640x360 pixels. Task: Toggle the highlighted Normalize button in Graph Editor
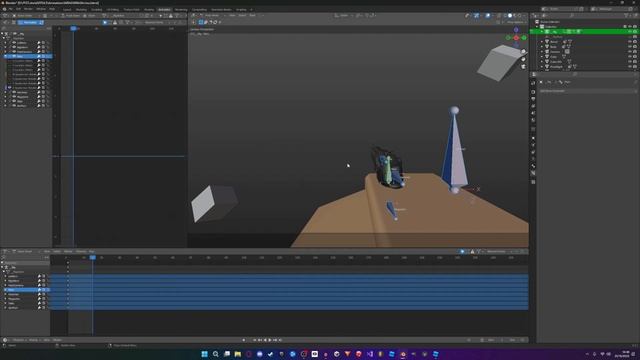30,22
